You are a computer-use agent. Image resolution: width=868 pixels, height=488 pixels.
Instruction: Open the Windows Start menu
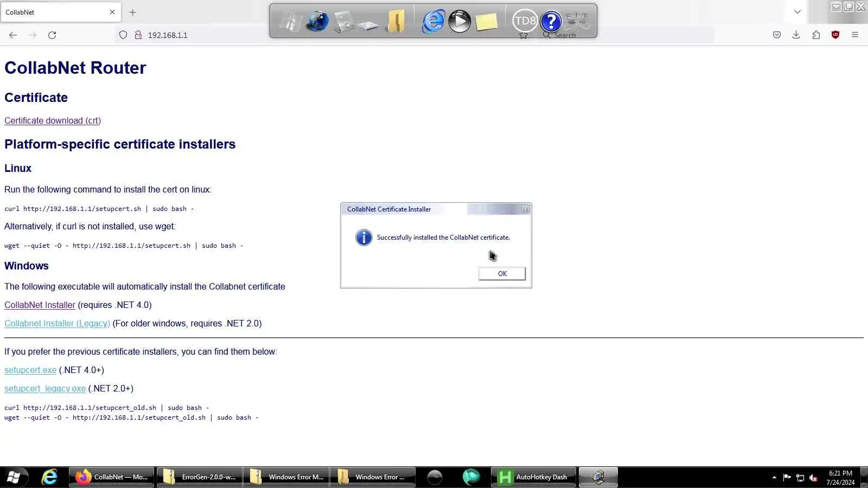point(14,477)
